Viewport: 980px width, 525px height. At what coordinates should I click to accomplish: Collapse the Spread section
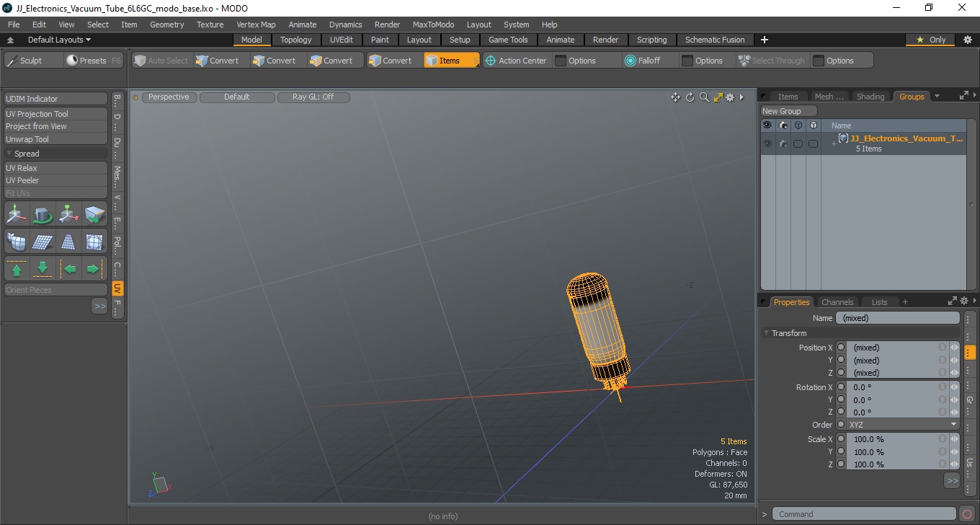point(9,154)
